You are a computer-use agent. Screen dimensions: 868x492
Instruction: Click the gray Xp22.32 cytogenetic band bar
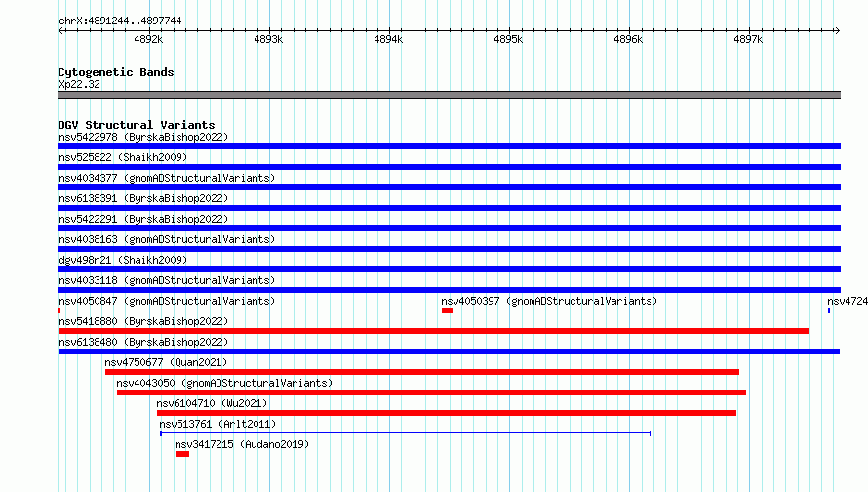(449, 95)
